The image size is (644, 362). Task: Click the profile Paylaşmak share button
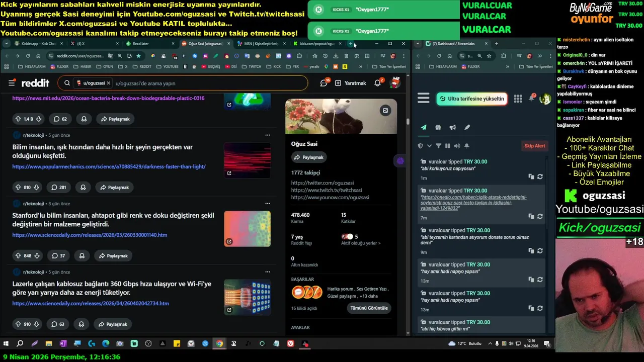(309, 157)
